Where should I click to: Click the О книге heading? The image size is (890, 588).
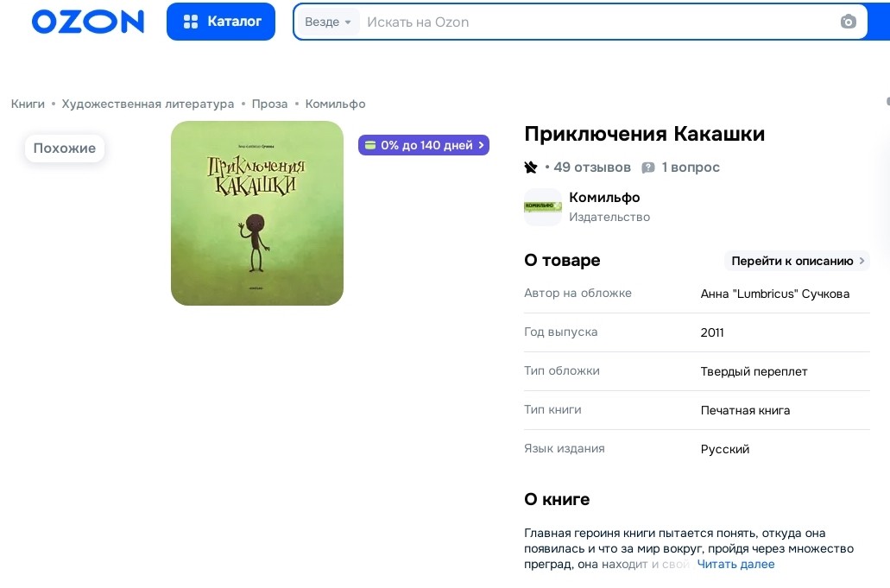[x=557, y=499]
